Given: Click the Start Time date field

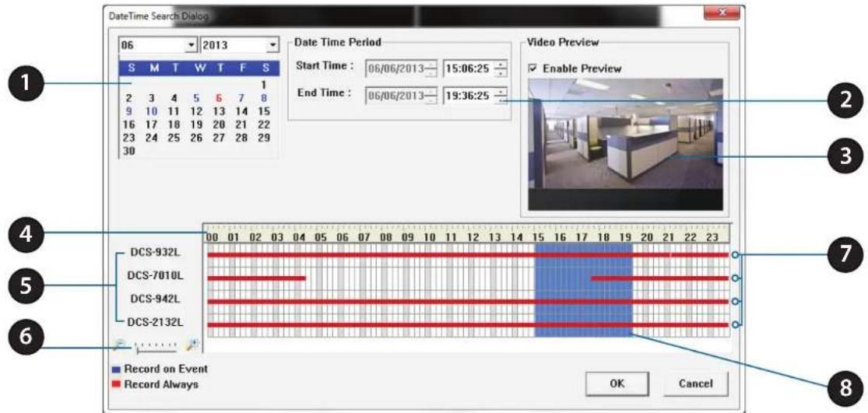Looking at the screenshot, I should point(401,69).
